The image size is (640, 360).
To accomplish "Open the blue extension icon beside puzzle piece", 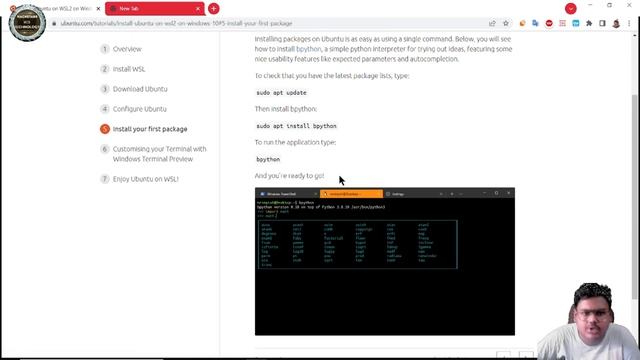I will point(576,23).
